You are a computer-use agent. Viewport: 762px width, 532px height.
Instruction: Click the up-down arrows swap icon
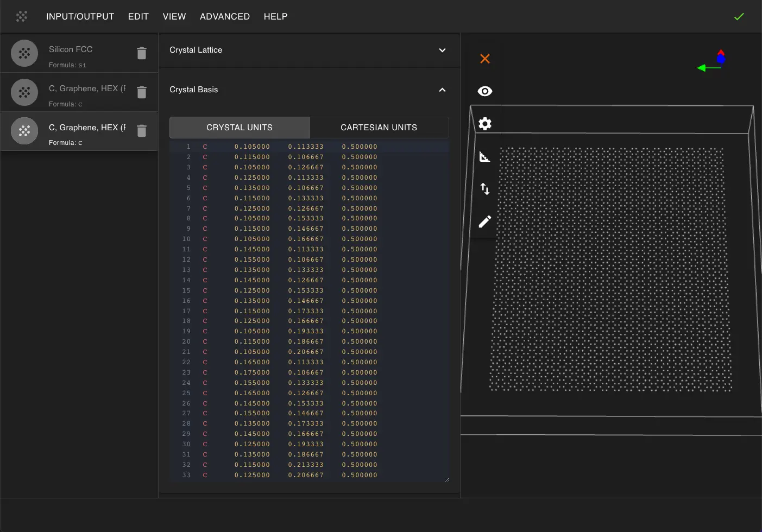(485, 189)
